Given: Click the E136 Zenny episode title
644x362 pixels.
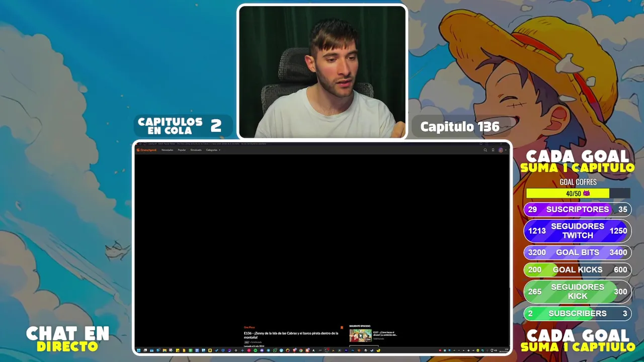Looking at the screenshot, I should (x=291, y=335).
